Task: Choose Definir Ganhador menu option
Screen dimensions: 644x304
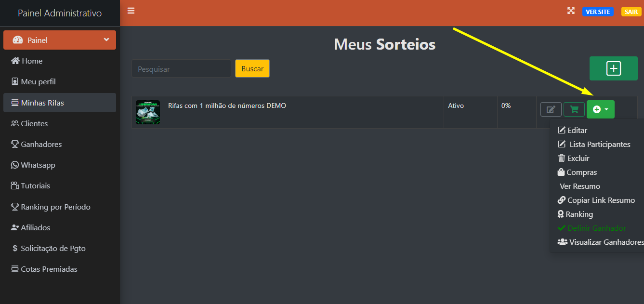Action: coord(591,228)
